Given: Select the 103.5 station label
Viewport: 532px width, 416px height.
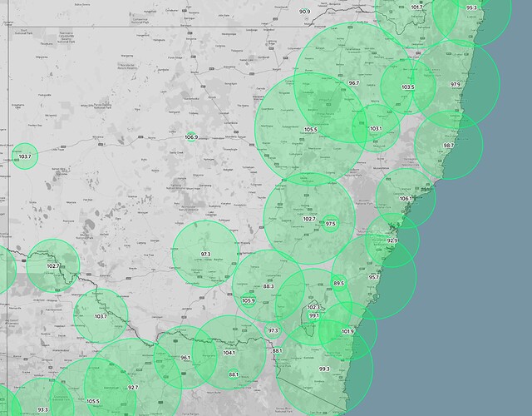Looking at the screenshot, I should (x=407, y=87).
